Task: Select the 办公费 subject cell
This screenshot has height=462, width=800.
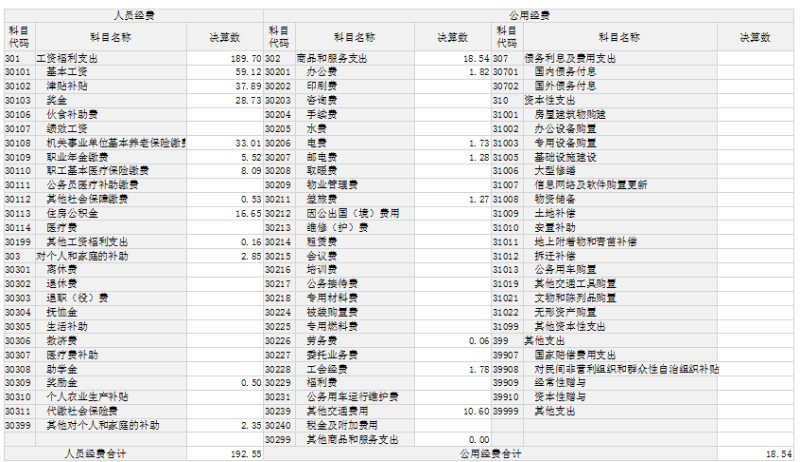Action: click(x=321, y=73)
